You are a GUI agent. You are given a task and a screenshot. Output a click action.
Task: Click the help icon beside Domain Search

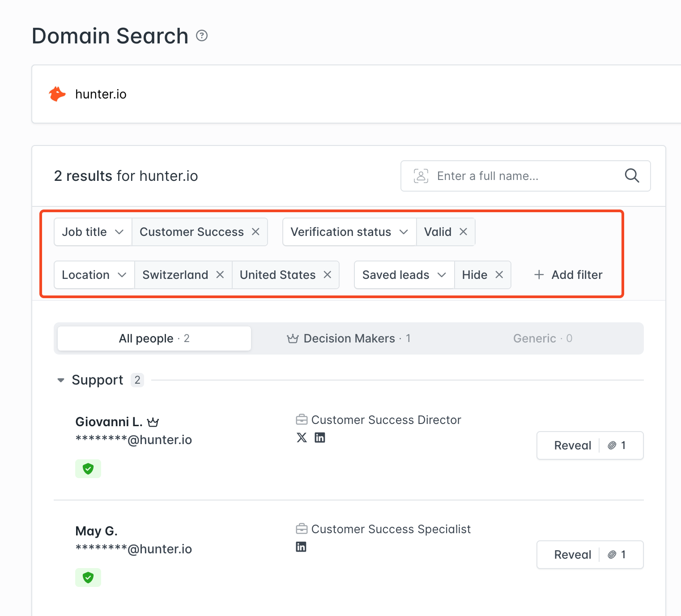[202, 36]
